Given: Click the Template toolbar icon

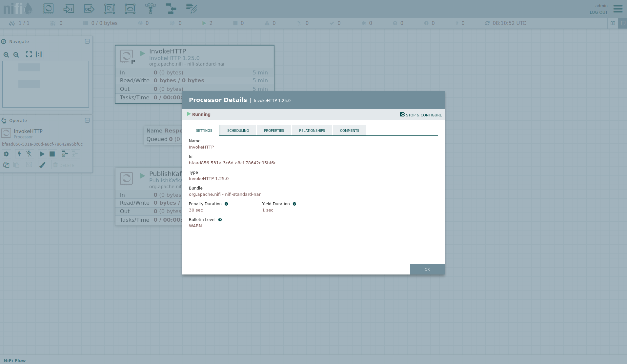Looking at the screenshot, I should (x=171, y=9).
